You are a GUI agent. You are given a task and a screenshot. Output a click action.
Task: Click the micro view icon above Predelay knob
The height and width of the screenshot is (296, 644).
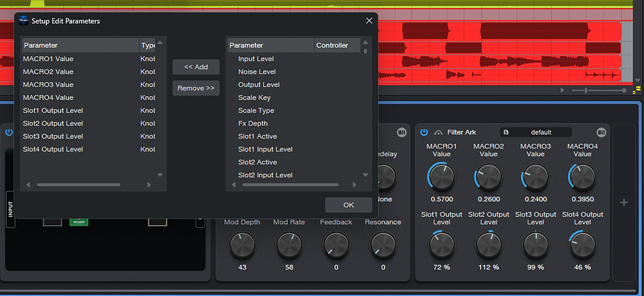coord(402,132)
